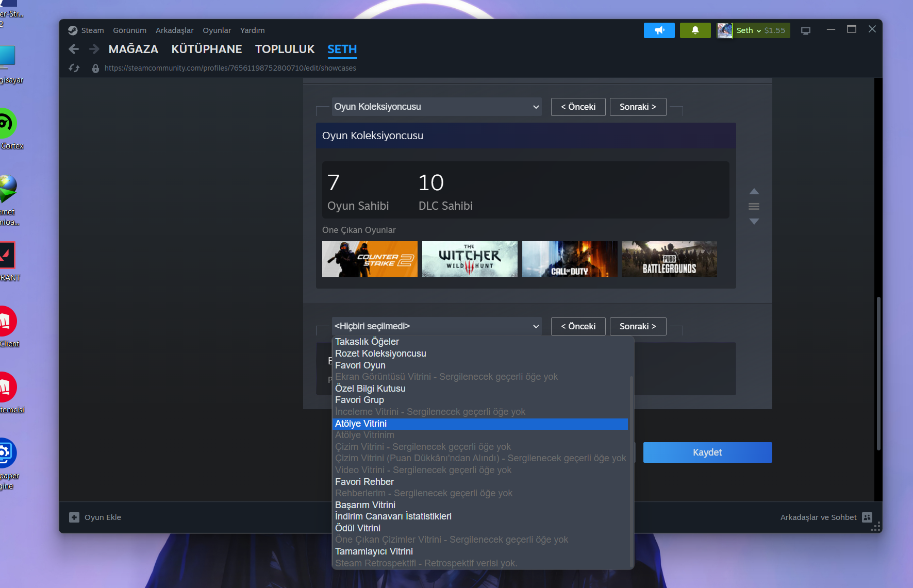Viewport: 913px width, 588px height.
Task: Click the Steam logo icon in menu bar
Action: (73, 30)
